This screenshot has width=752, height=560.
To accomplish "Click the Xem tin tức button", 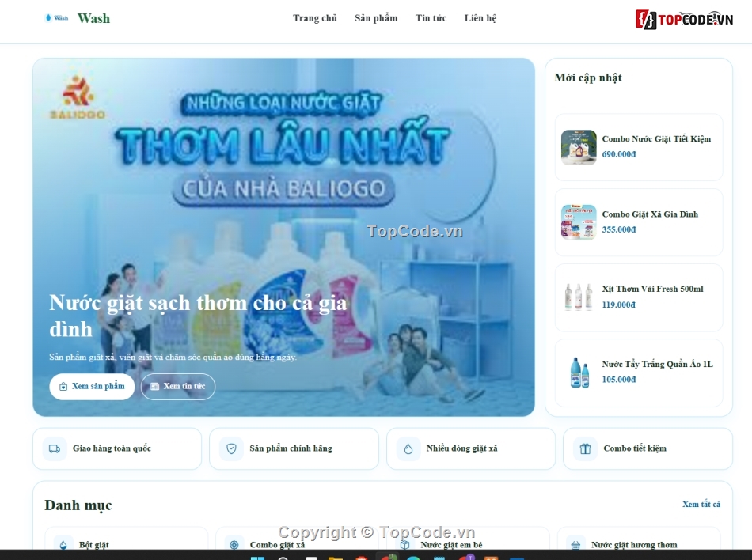I will (178, 386).
